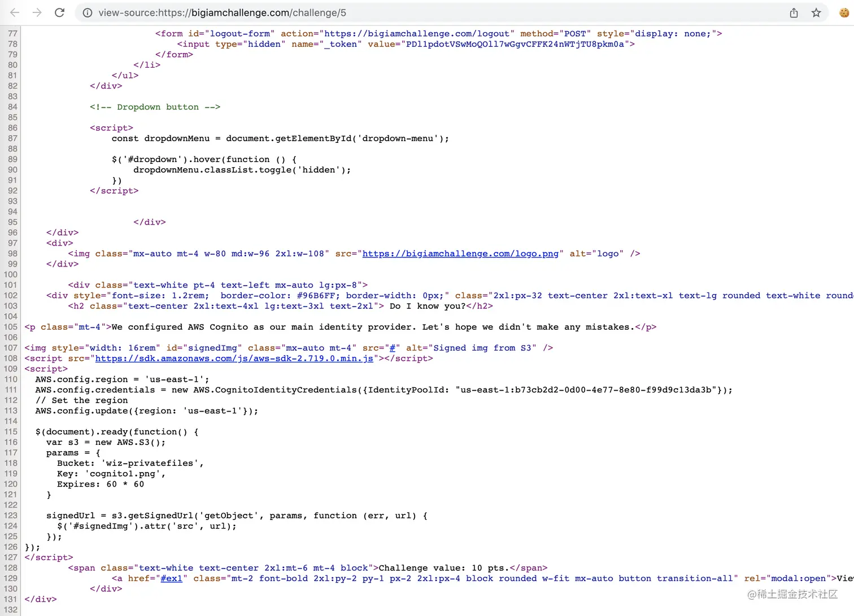Click 'Challenge value: 10 pts.' text
854x616 pixels.
click(444, 568)
